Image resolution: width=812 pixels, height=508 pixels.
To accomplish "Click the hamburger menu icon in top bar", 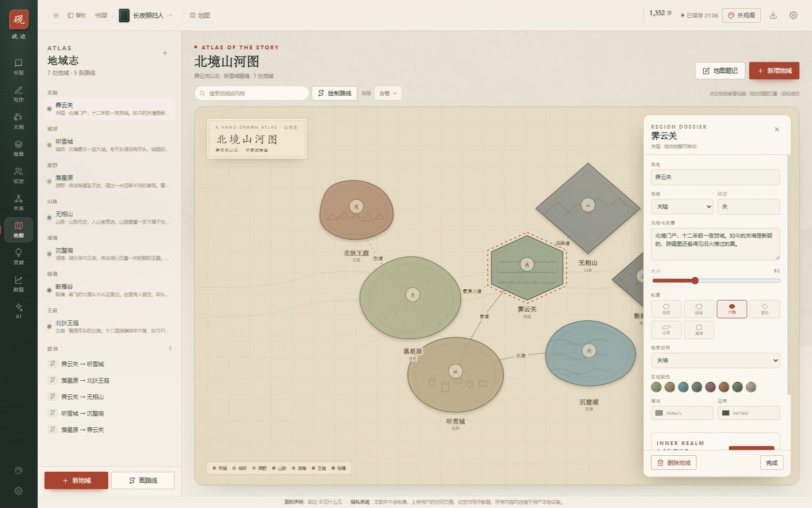I will 56,15.
